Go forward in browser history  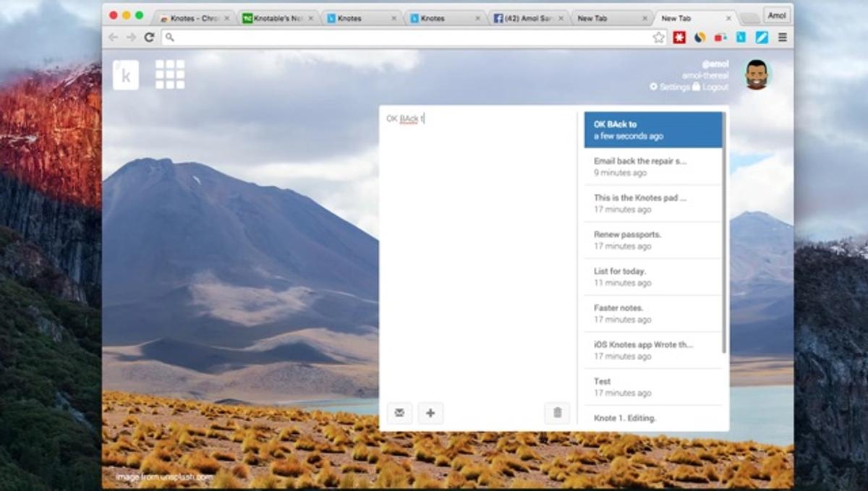pyautogui.click(x=131, y=37)
